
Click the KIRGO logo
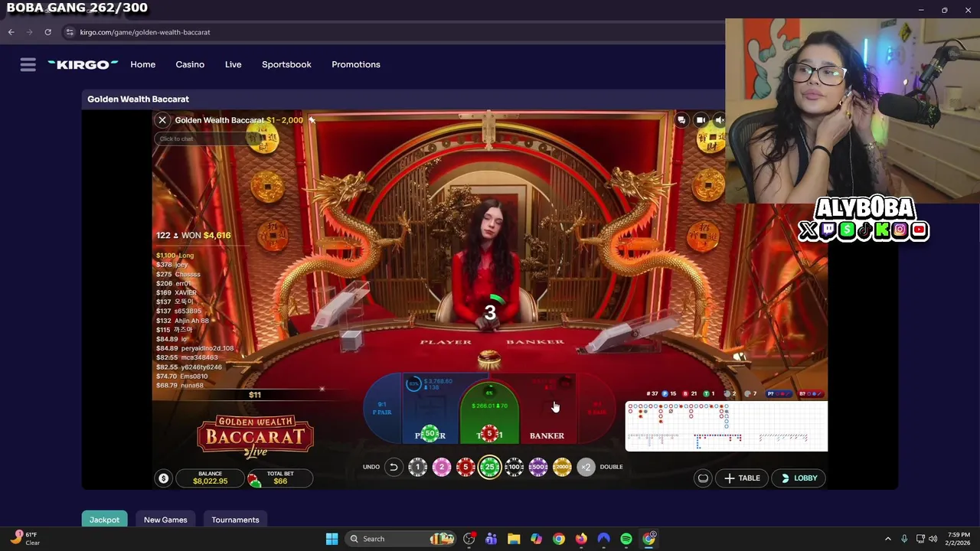[83, 65]
